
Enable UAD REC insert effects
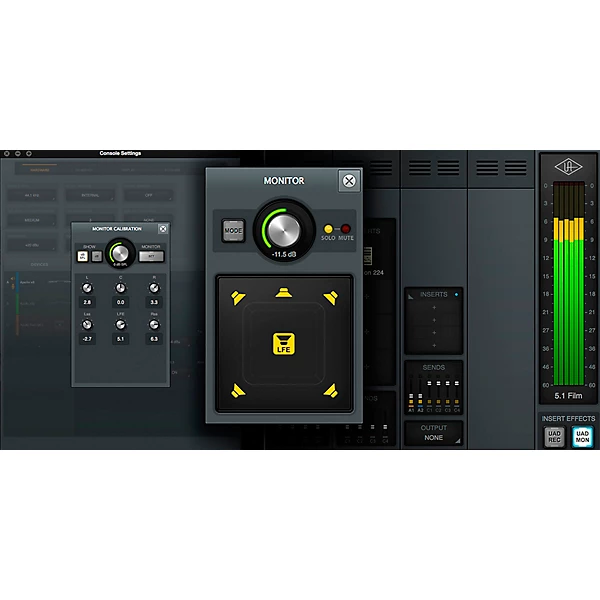554,437
